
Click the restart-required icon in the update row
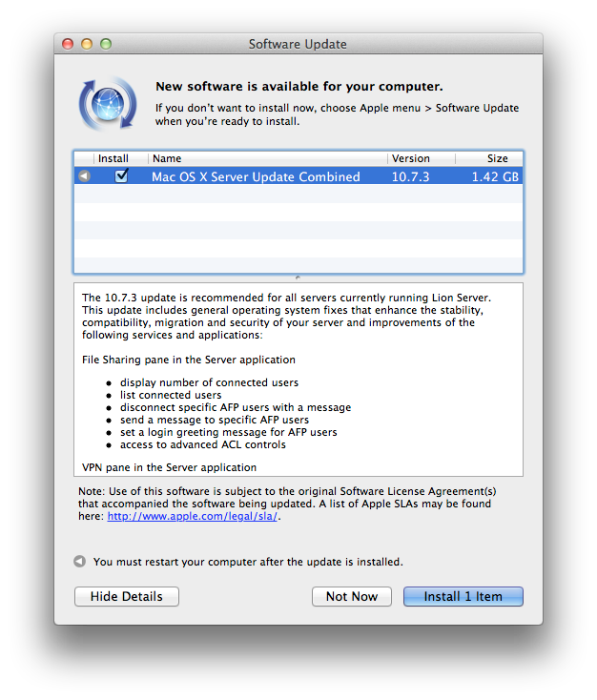point(84,176)
